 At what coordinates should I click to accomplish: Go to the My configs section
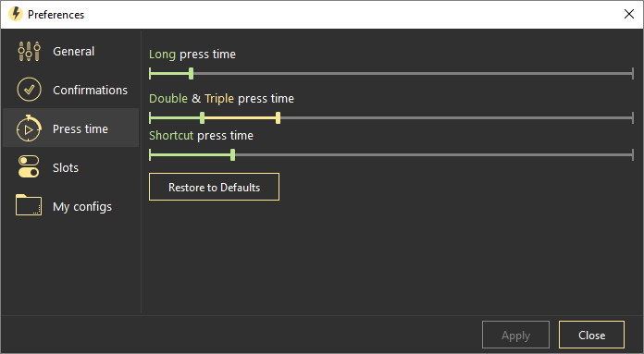point(82,206)
